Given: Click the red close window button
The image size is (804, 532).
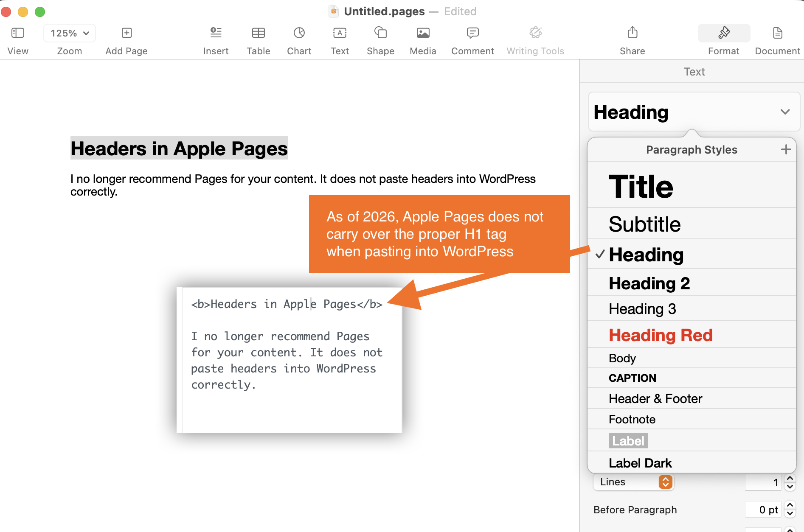Looking at the screenshot, I should click(6, 11).
